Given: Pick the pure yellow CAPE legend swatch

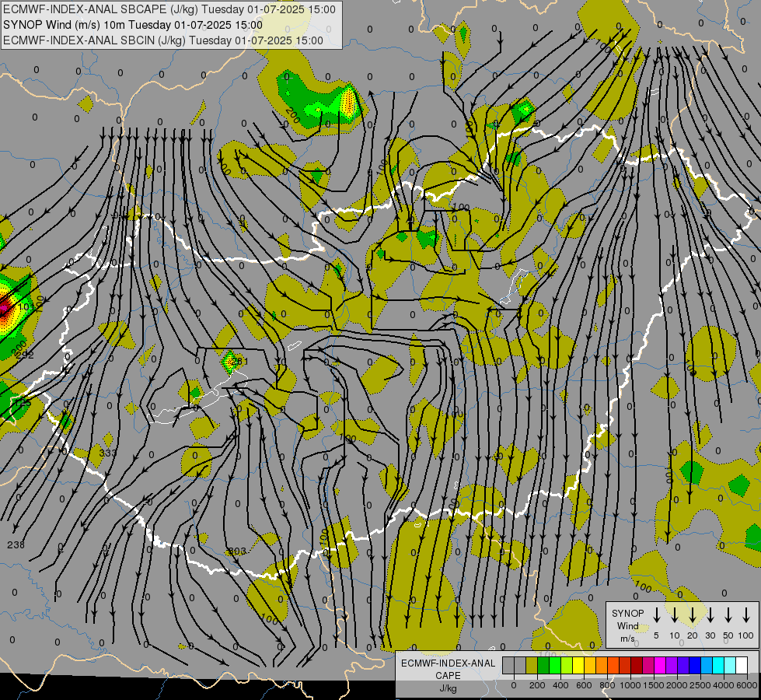Looking at the screenshot, I should [578, 665].
